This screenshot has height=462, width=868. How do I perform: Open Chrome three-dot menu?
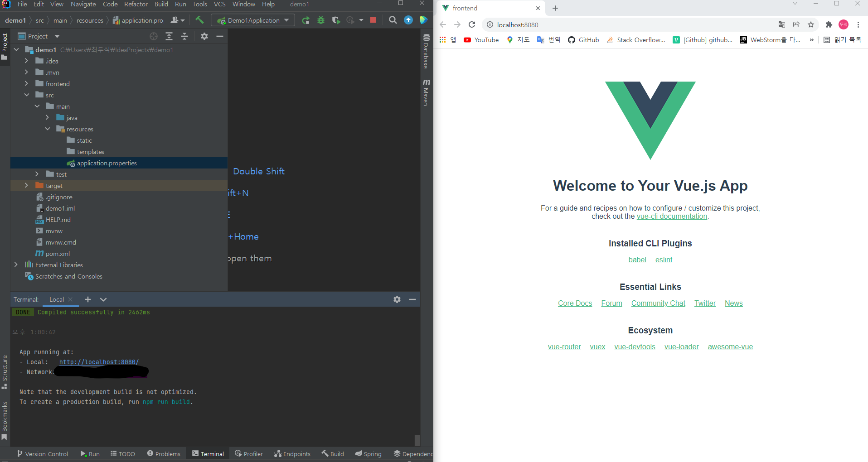(x=858, y=24)
